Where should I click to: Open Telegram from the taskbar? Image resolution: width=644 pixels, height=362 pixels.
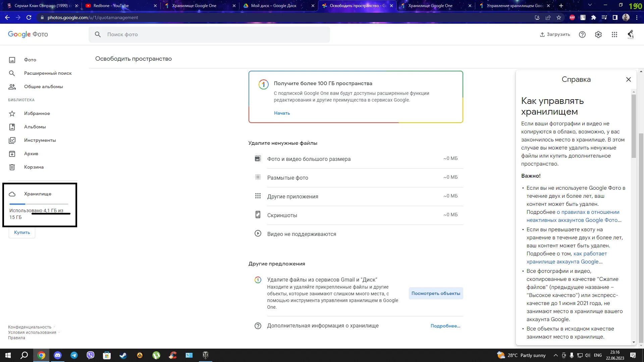74,355
